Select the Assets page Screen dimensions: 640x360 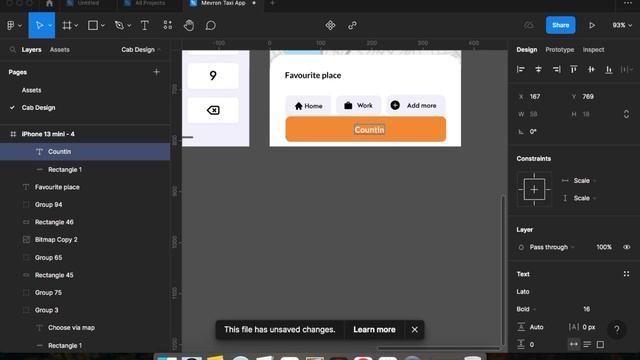click(31, 90)
